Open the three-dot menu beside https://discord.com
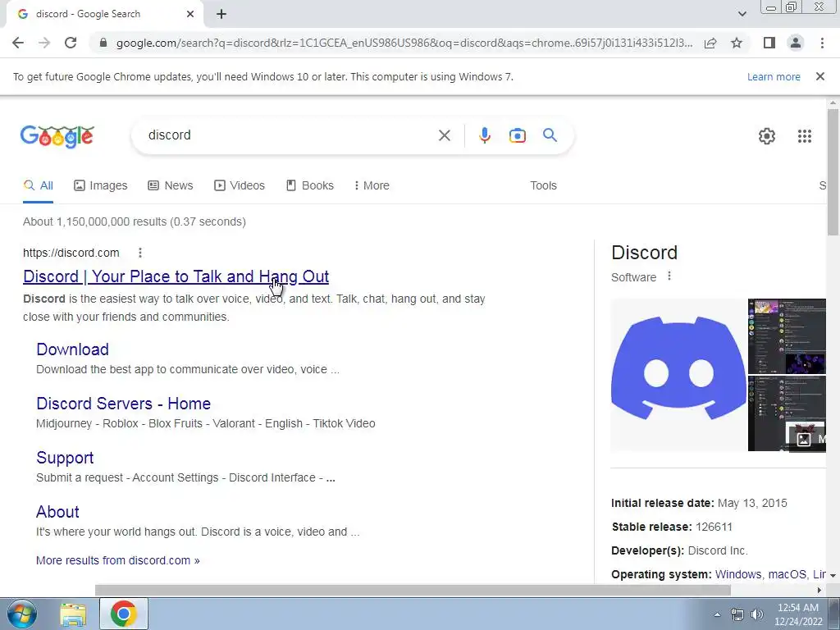 (139, 253)
